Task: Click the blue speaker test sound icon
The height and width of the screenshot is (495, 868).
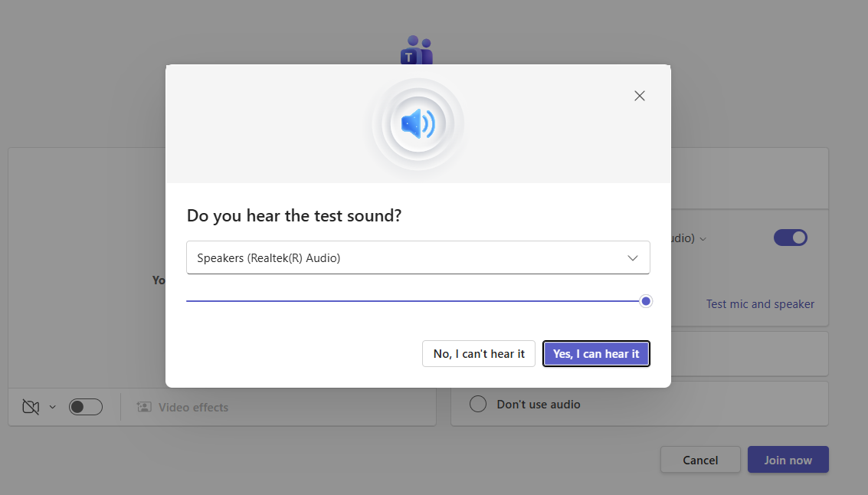Action: point(418,123)
